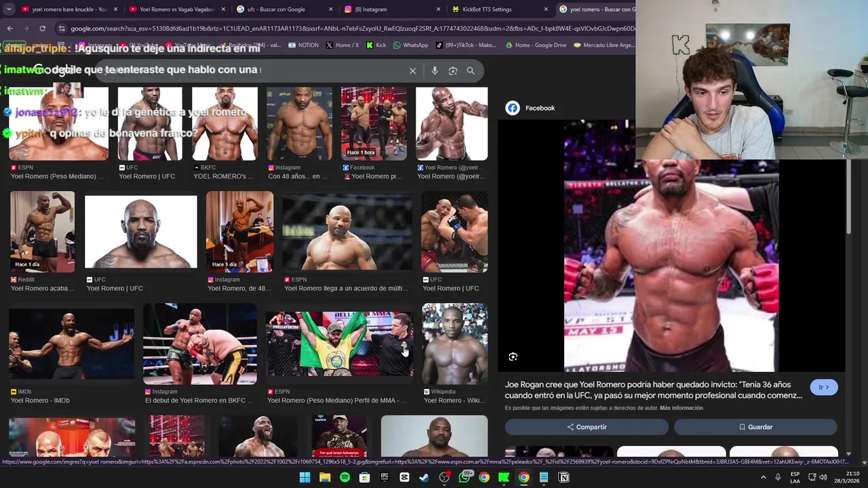Go back using browser back arrow
Screen dimensions: 868x488
(9, 28)
